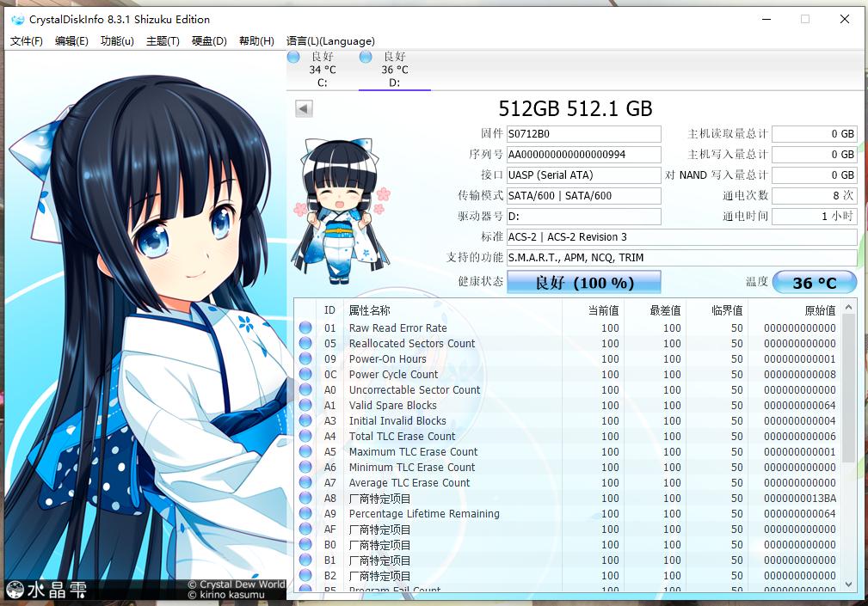Select the D: disk tab at 36 °C
868x606 pixels.
coord(395,70)
